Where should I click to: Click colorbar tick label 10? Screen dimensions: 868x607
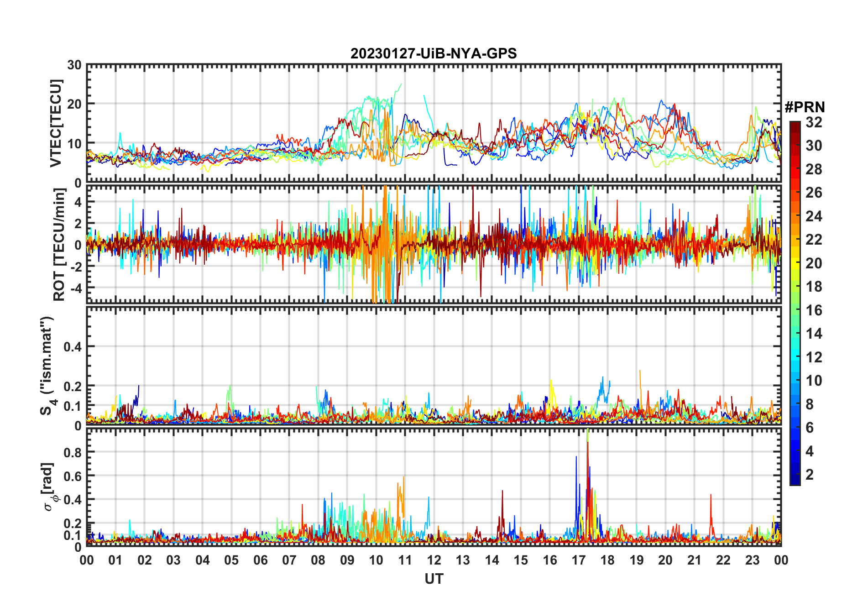click(814, 381)
